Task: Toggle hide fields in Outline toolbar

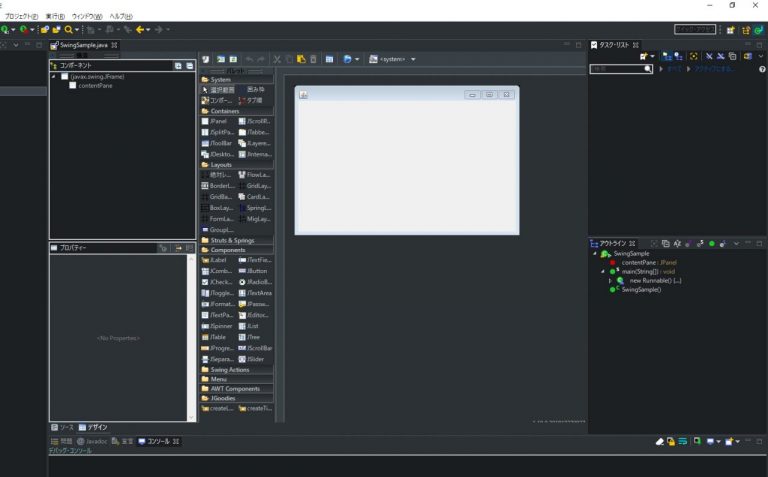Action: click(689, 243)
